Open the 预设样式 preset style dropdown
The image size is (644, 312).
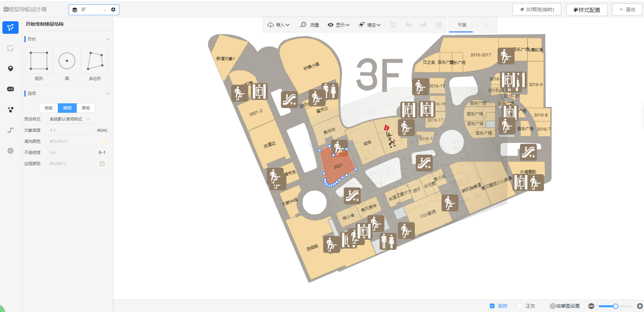coord(69,119)
